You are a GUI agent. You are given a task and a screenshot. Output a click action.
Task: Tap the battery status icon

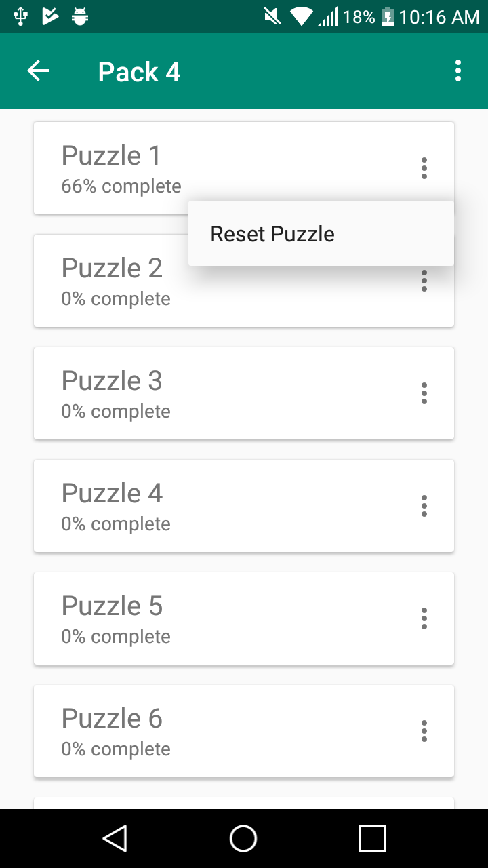coord(388,16)
